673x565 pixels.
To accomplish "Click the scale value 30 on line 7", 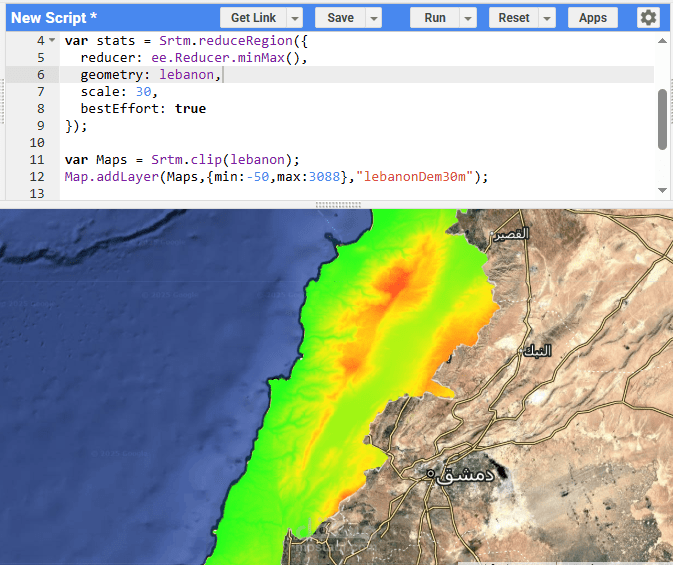I will coord(143,91).
